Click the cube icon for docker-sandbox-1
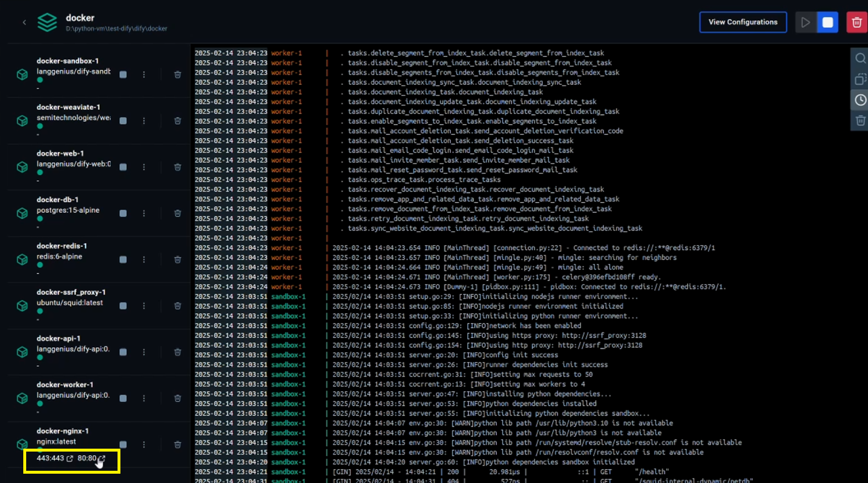 (22, 74)
